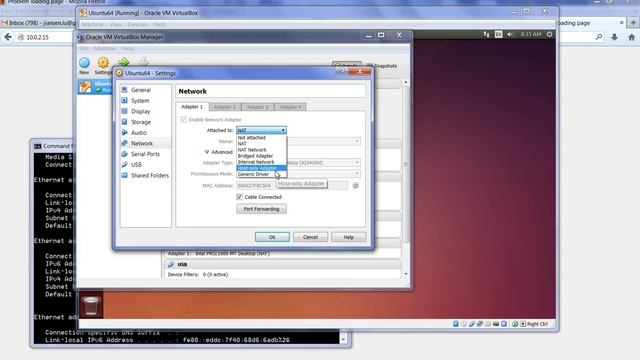
Task: Open the Promiscuous Mode dropdown arrow
Action: (357, 174)
